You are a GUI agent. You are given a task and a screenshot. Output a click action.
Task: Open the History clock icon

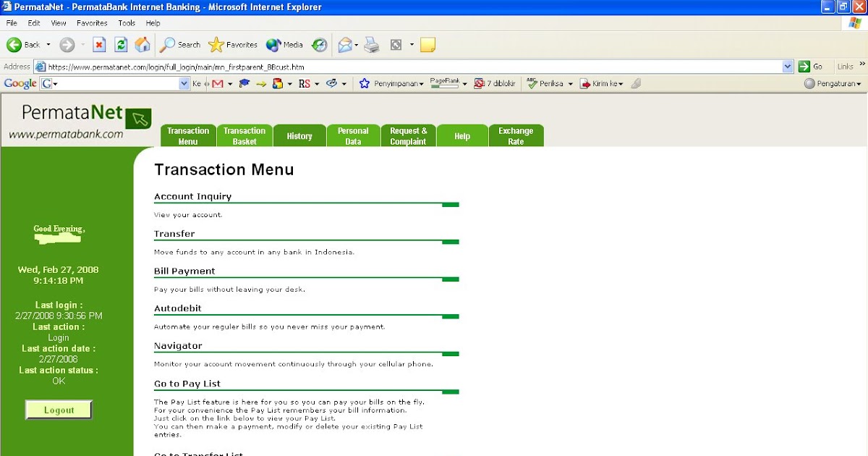click(x=319, y=45)
